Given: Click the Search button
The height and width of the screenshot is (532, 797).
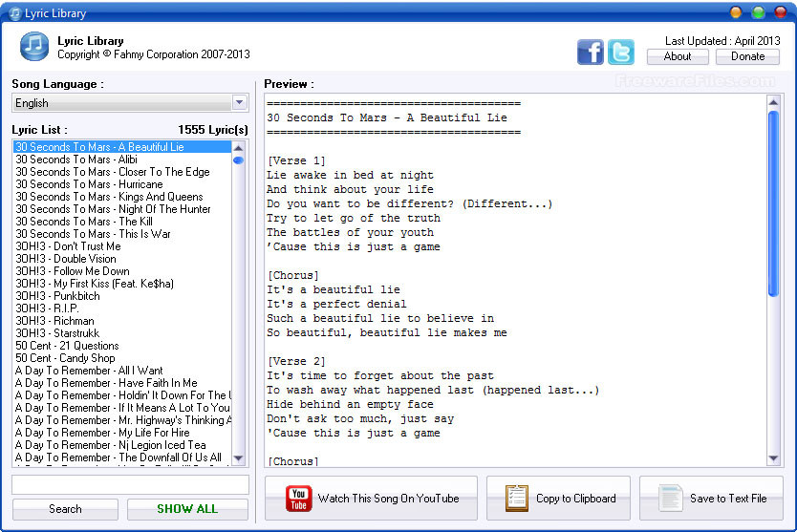Looking at the screenshot, I should [x=65, y=509].
